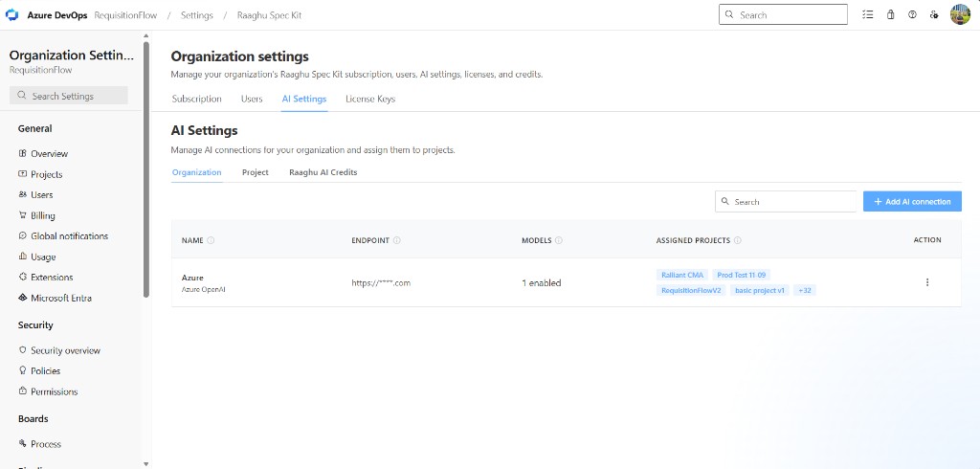This screenshot has height=469, width=980.
Task: Click the Usage chart icon
Action: click(x=23, y=257)
